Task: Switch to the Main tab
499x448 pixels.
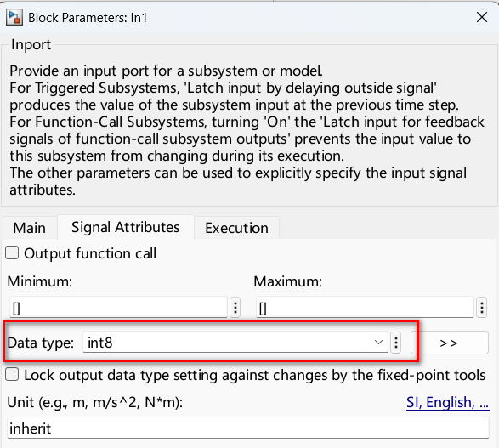Action: (30, 228)
